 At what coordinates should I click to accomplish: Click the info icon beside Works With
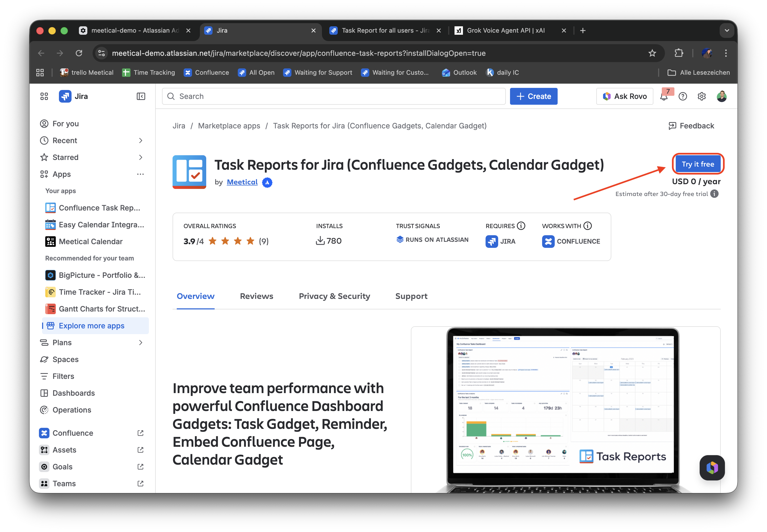click(587, 226)
